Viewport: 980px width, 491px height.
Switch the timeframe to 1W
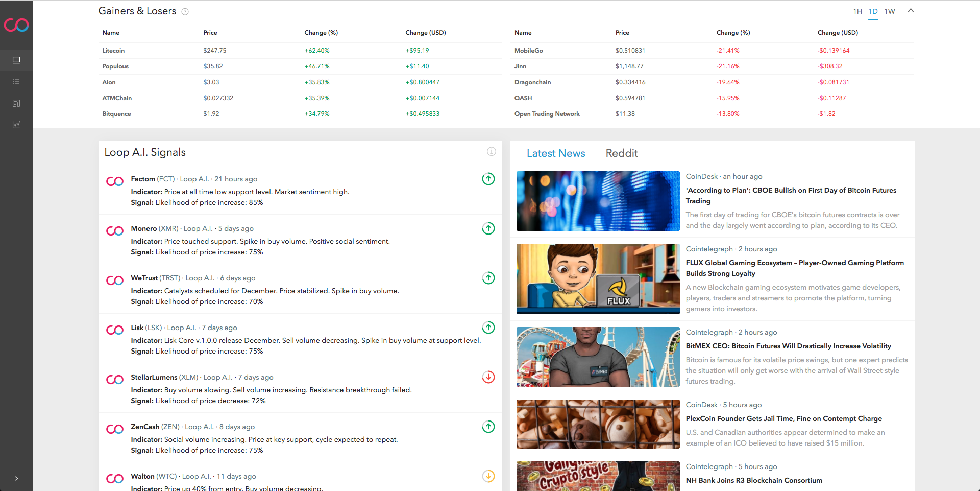tap(889, 11)
